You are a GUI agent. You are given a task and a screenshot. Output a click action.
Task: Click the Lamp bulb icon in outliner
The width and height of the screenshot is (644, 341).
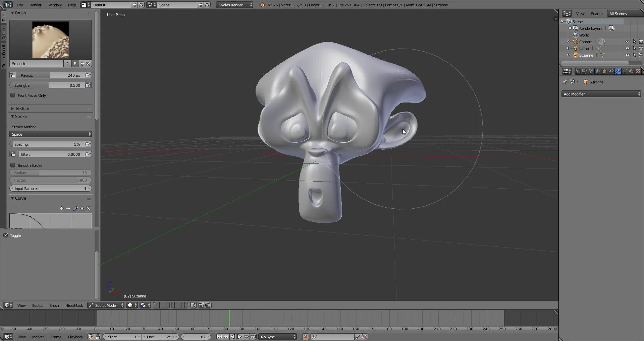[576, 48]
